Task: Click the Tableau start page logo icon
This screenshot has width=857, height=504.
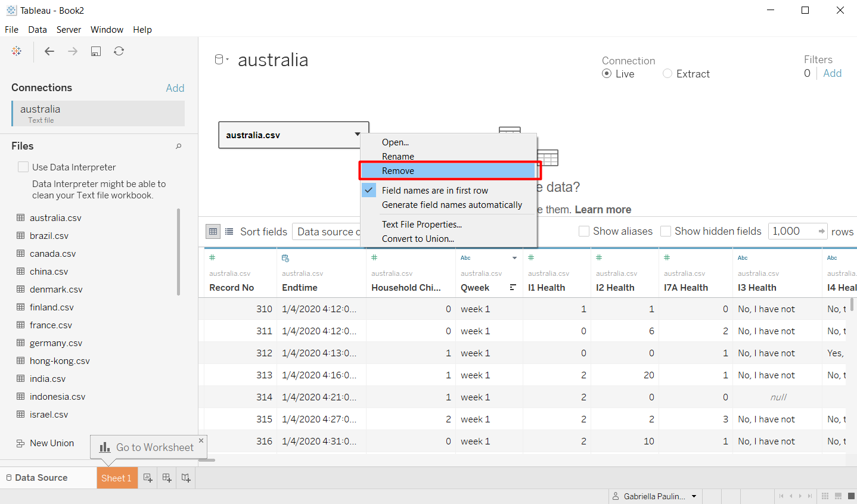Action: (17, 51)
